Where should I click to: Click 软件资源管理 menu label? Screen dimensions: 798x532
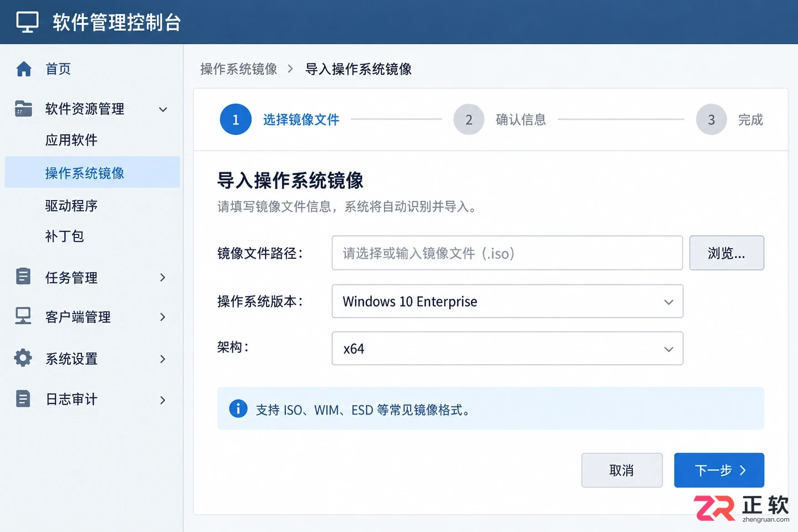(x=85, y=109)
